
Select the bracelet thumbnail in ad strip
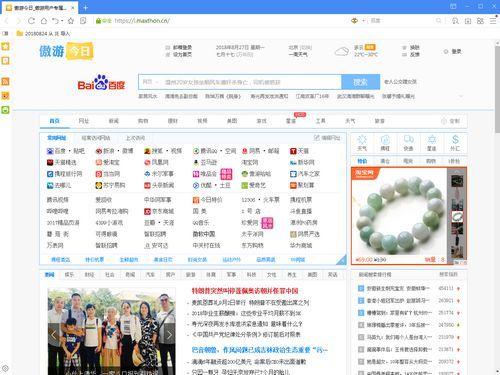[x=457, y=217]
